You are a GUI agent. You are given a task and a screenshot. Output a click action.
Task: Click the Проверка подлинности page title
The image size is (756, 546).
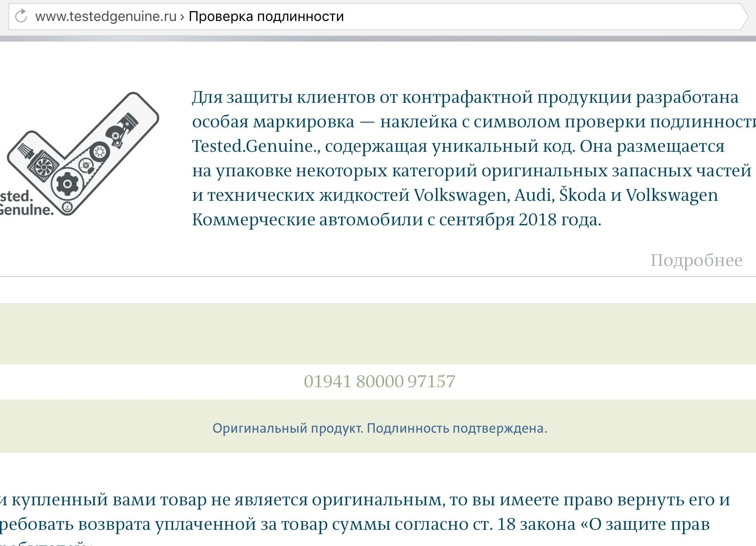click(266, 17)
